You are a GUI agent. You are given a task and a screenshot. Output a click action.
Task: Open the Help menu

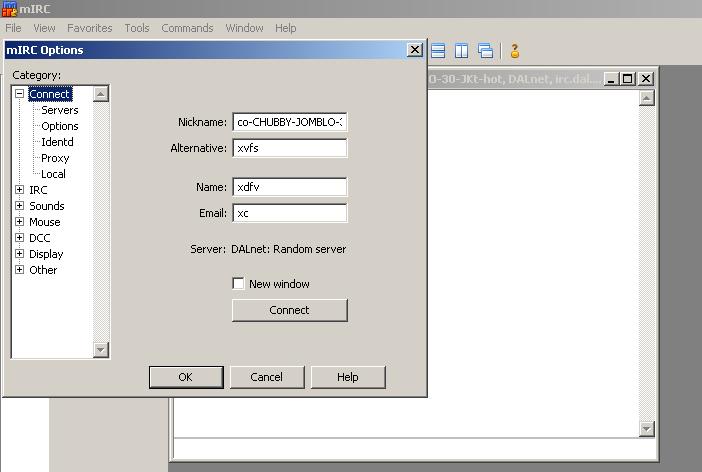[x=286, y=28]
